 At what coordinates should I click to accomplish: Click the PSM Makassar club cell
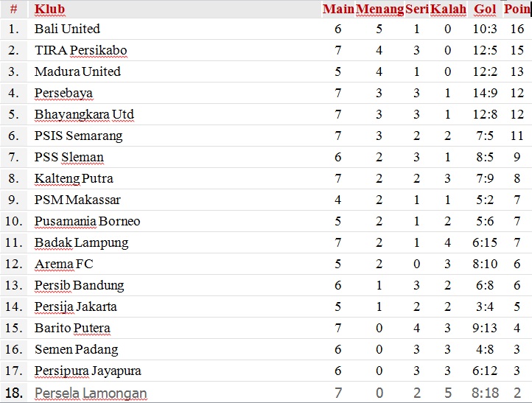coord(77,200)
